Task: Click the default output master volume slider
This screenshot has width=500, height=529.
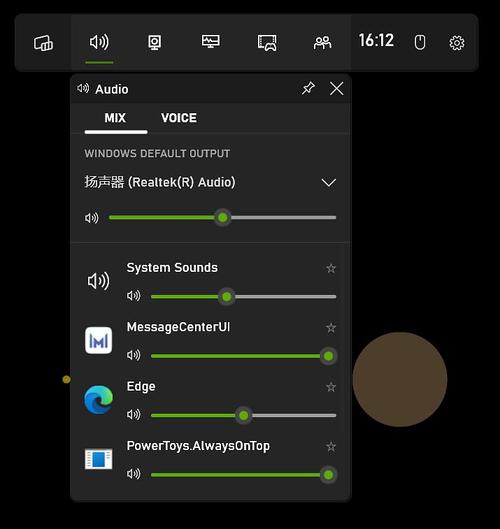Action: click(222, 218)
